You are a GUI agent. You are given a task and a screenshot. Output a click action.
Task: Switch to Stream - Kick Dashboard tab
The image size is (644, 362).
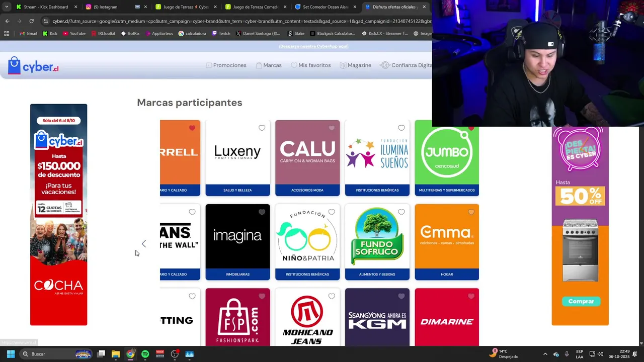[46, 7]
